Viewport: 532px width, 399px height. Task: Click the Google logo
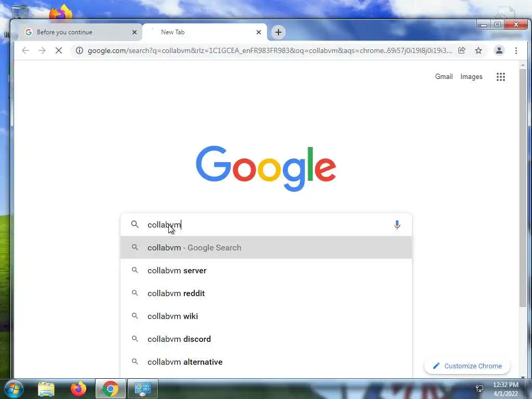tap(266, 168)
